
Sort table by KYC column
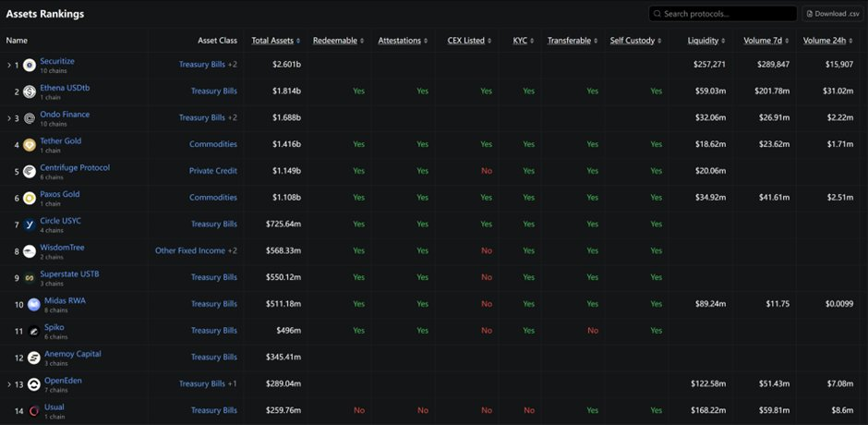tap(524, 41)
